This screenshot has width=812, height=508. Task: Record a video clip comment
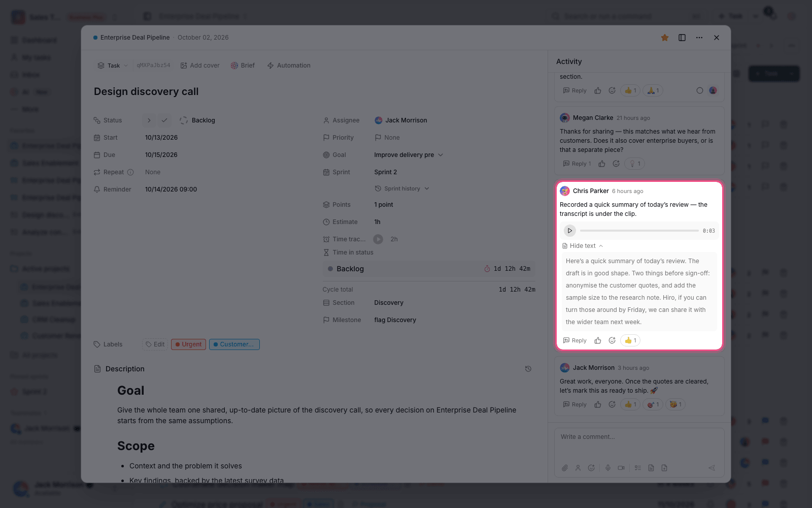coord(621,468)
